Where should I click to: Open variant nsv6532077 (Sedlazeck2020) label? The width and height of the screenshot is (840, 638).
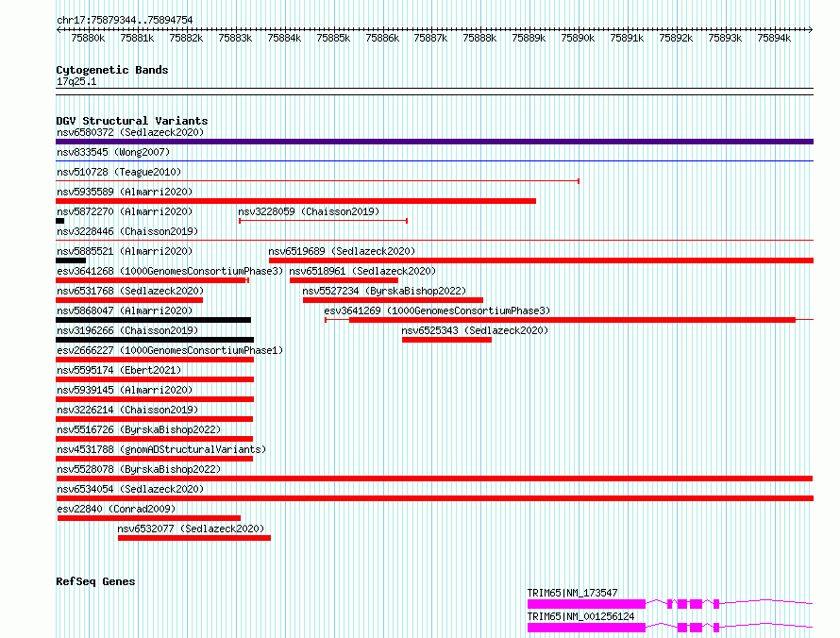coord(191,529)
